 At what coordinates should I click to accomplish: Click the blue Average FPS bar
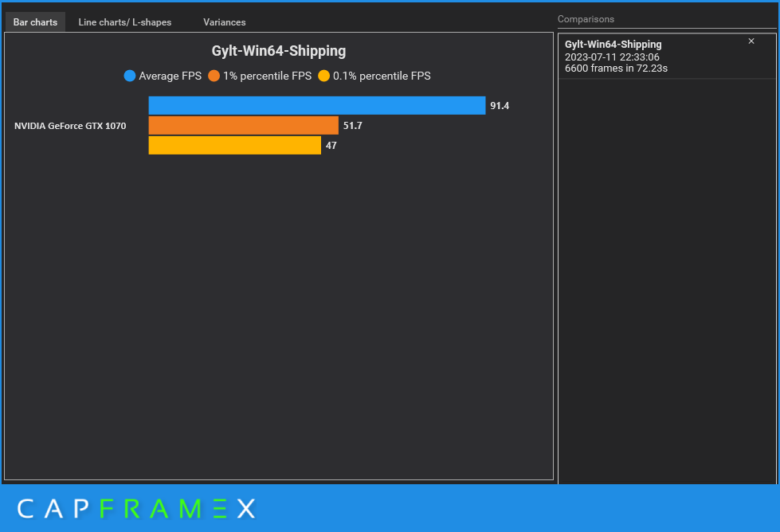(x=317, y=105)
